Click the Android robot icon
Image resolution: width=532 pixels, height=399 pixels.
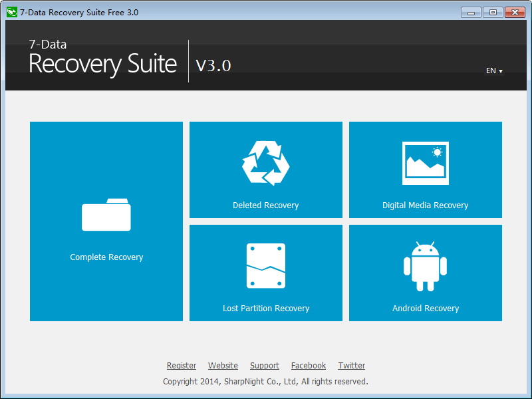425,264
